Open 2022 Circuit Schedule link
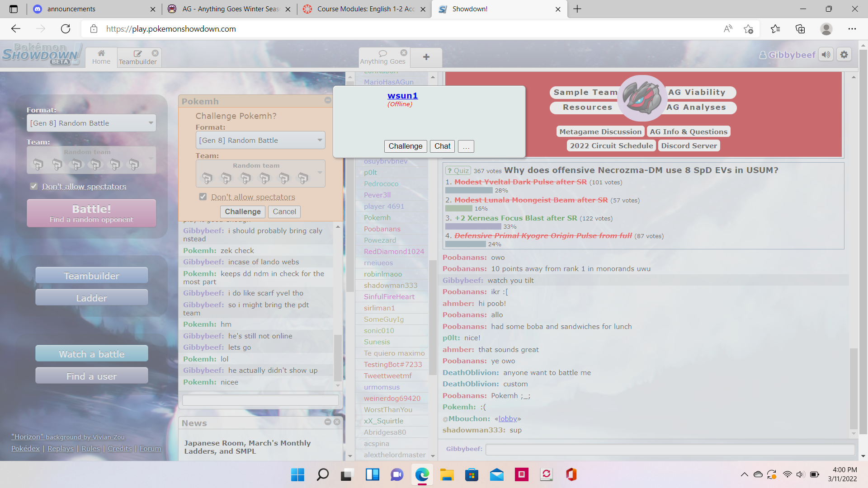Image resolution: width=868 pixels, height=488 pixels. 611,145
